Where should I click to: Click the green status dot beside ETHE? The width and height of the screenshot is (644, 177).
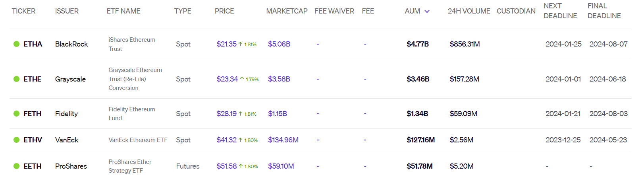pyautogui.click(x=17, y=79)
